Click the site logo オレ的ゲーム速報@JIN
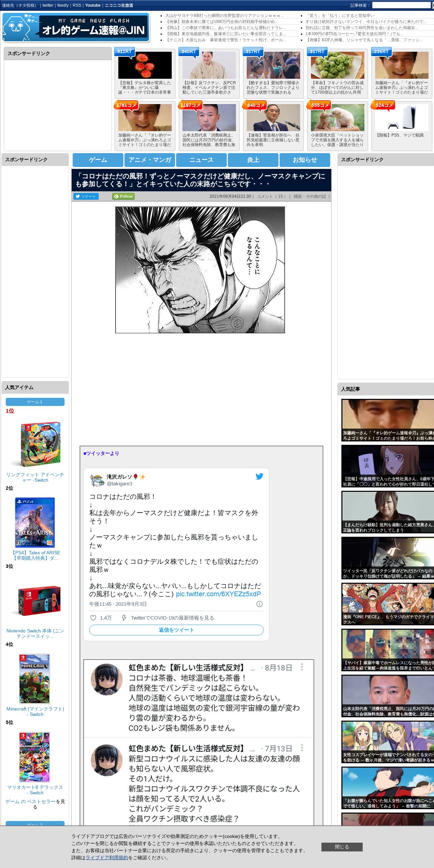Screen dimensions: 434x868 76,27
